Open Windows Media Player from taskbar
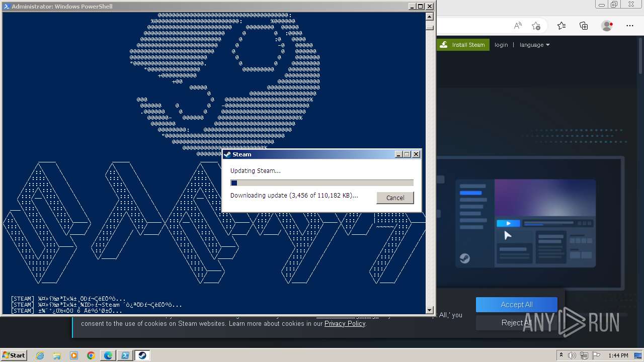The image size is (644, 362). (x=74, y=355)
